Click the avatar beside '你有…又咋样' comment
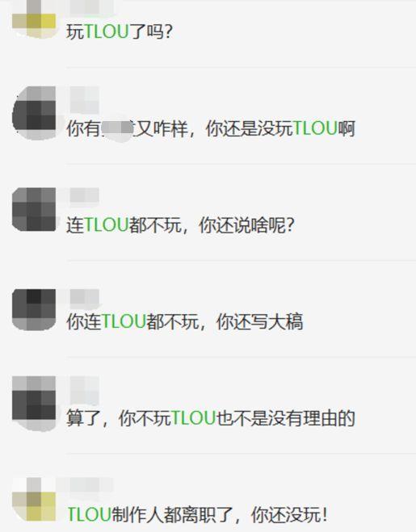Image resolution: width=416 pixels, height=532 pixels. [x=34, y=113]
